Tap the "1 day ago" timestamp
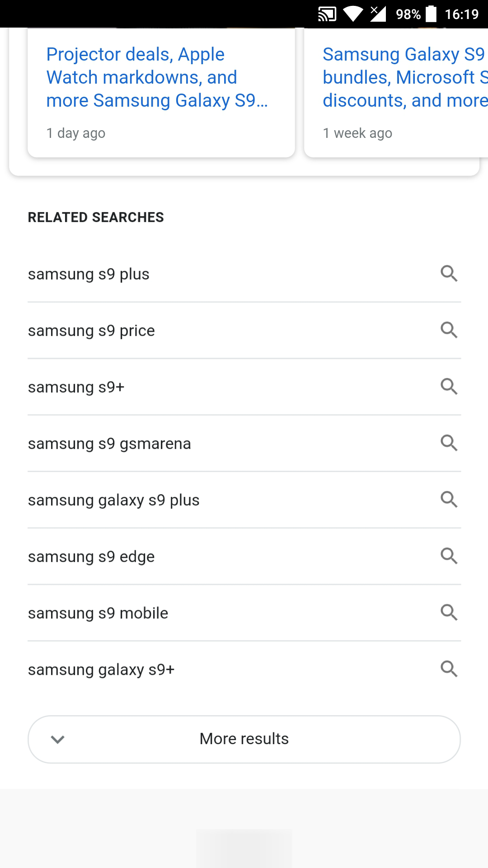Viewport: 488px width, 868px height. point(75,132)
